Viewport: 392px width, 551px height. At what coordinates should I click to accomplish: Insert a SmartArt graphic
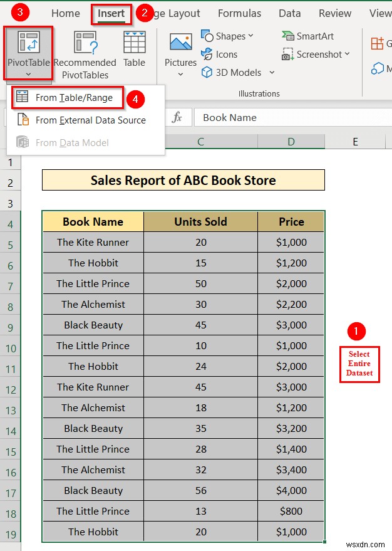point(307,36)
